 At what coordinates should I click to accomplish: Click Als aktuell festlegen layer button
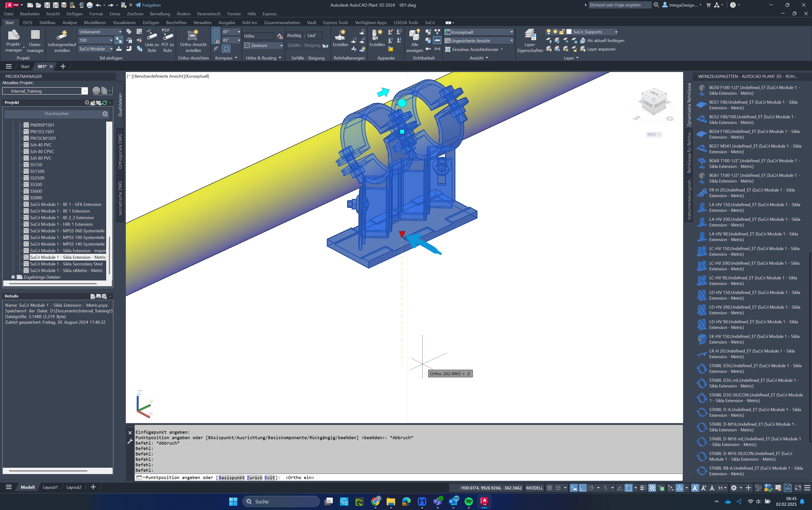[602, 40]
